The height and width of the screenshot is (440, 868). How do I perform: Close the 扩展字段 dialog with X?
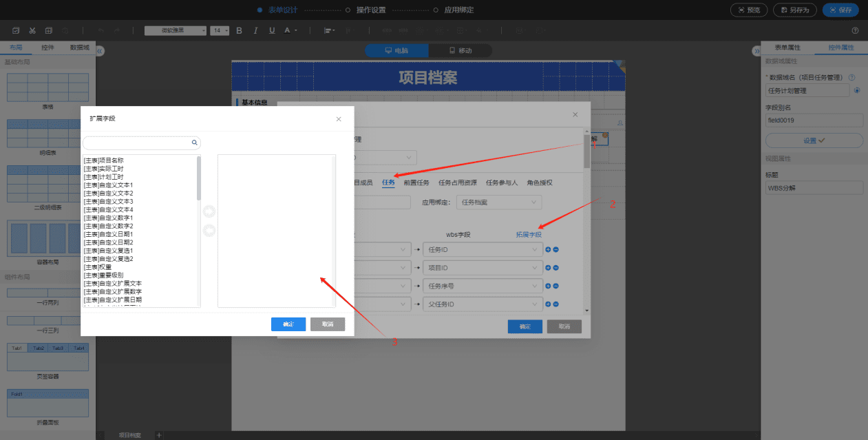pos(339,119)
